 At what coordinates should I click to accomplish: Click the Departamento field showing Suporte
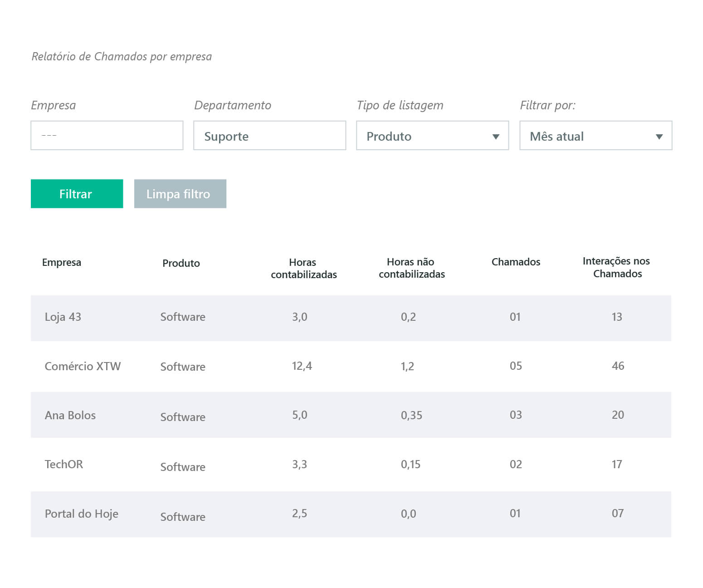tap(269, 135)
